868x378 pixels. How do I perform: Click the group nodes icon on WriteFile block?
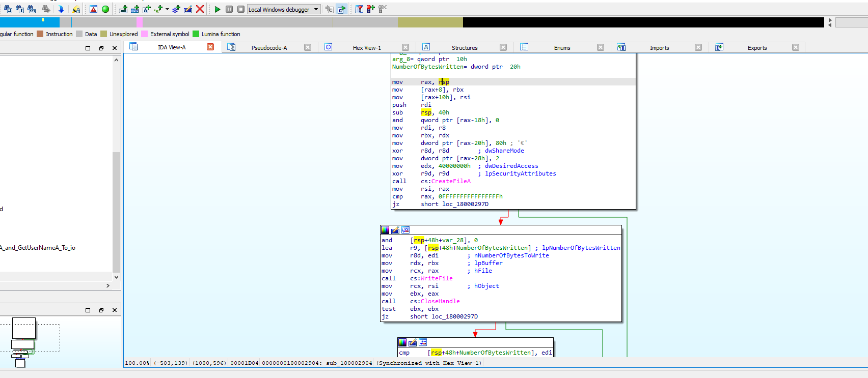pos(405,230)
